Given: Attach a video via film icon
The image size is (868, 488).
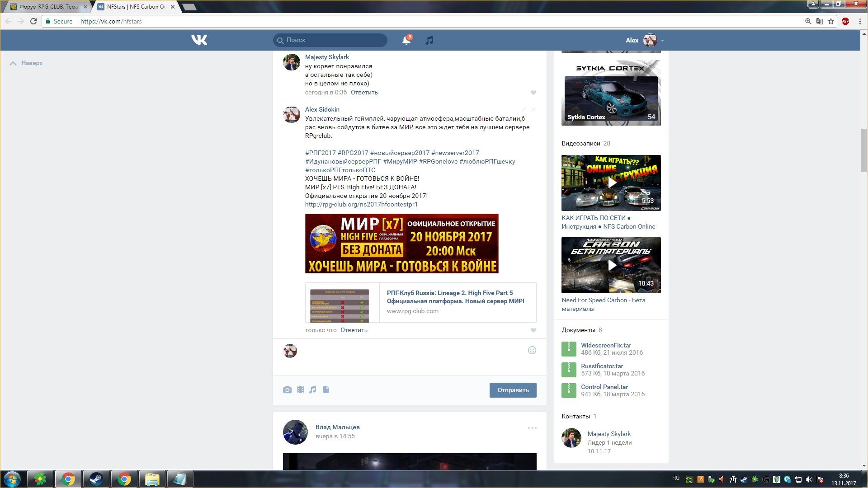Looking at the screenshot, I should tap(300, 389).
